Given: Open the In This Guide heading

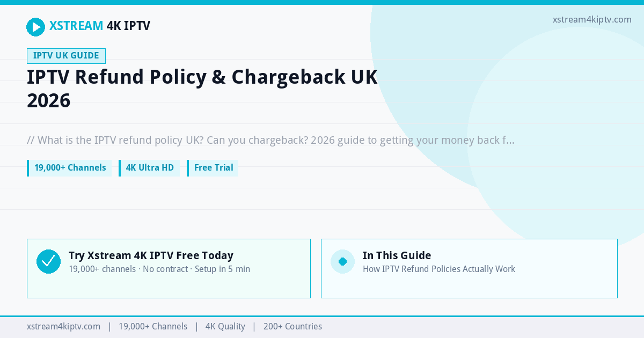Looking at the screenshot, I should 397,255.
